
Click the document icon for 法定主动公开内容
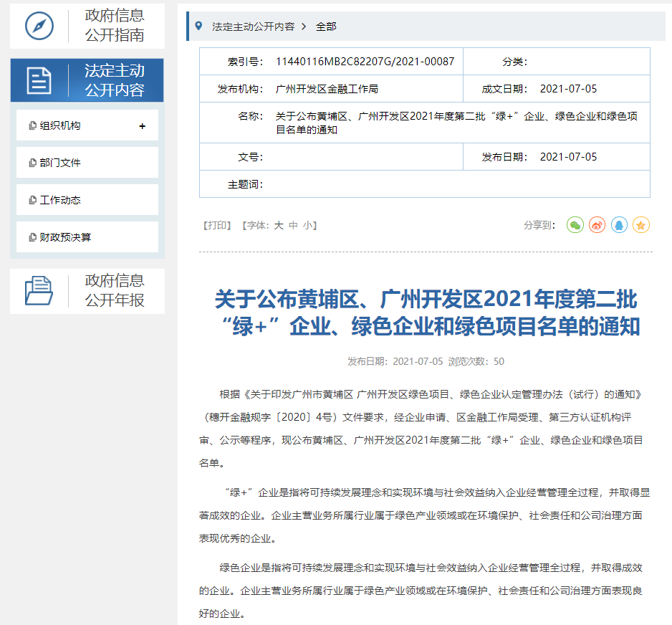[39, 80]
